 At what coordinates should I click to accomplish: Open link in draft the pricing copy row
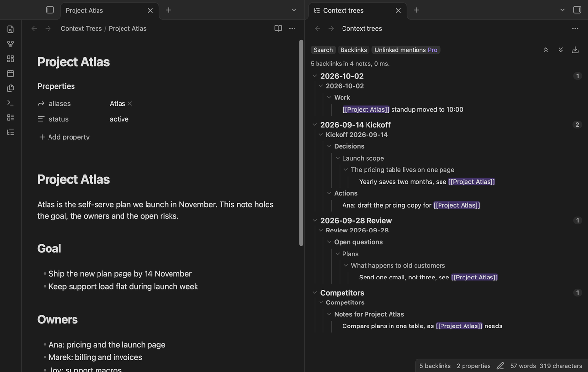pos(457,205)
